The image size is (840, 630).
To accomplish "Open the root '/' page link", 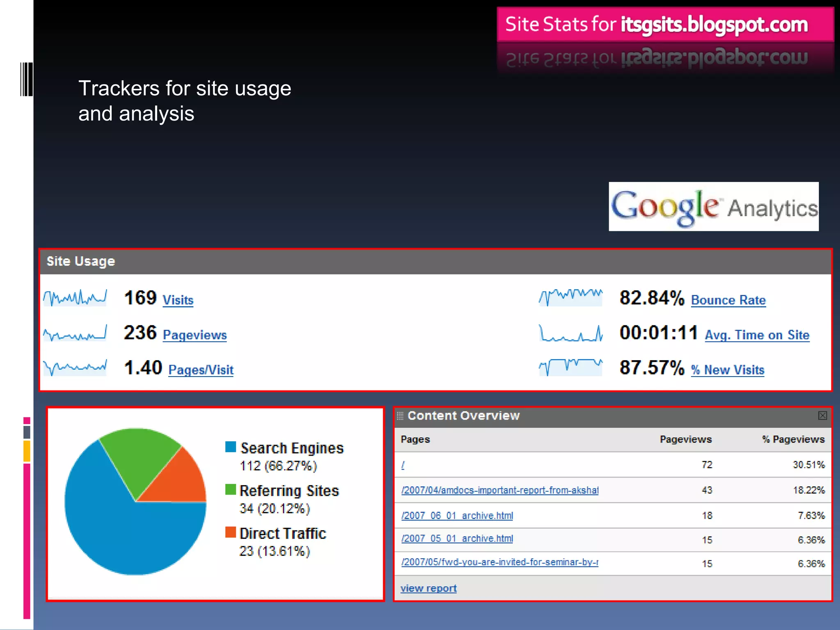I will pos(403,465).
